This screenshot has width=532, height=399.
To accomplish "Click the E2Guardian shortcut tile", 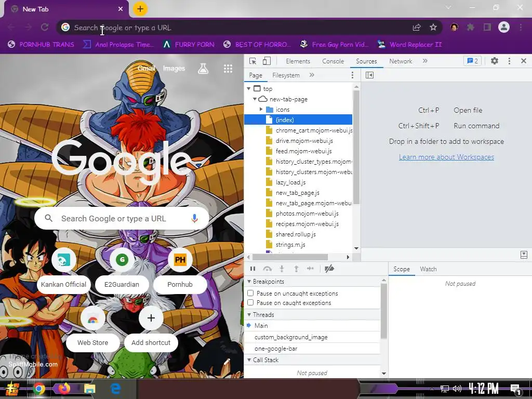I will [x=122, y=270].
